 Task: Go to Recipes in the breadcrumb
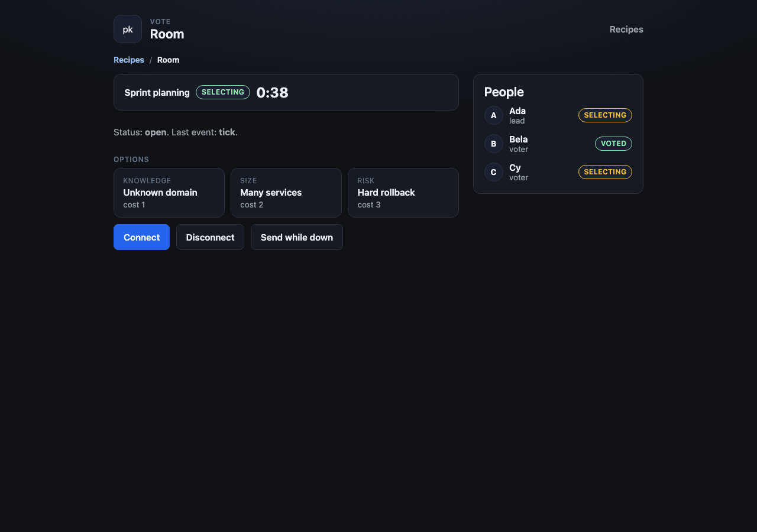[x=129, y=60]
